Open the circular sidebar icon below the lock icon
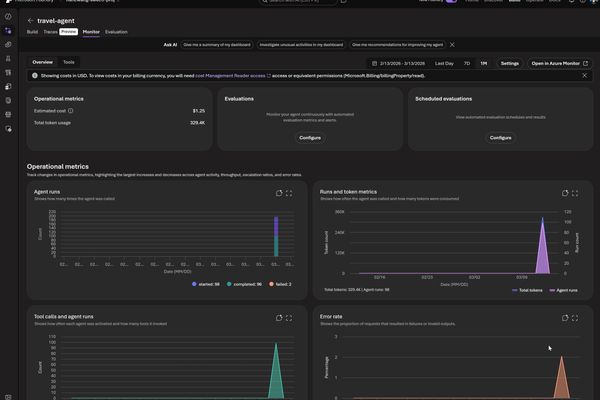The width and height of the screenshot is (600, 400). [x=8, y=101]
